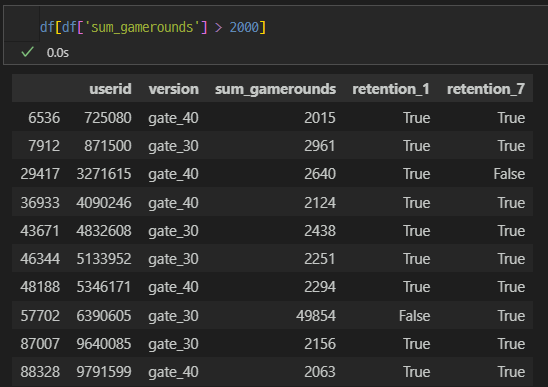
Task: Click retention_1 True in row 87007
Action: (x=417, y=344)
